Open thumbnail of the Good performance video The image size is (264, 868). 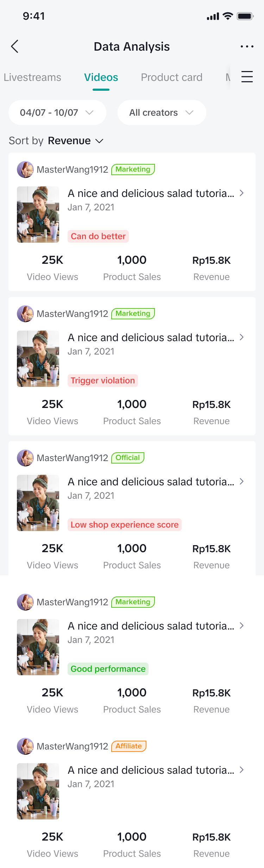38,647
